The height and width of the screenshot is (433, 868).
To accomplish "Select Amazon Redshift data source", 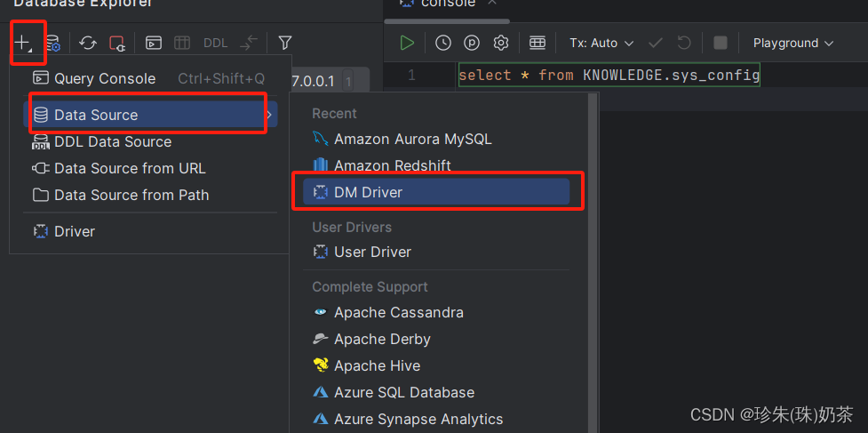I will tap(436, 165).
